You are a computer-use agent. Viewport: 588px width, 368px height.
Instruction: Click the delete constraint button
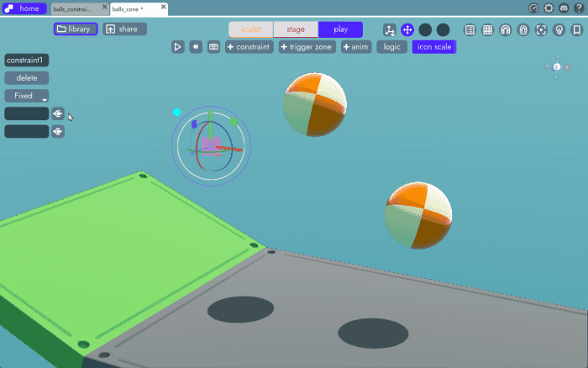click(x=27, y=78)
